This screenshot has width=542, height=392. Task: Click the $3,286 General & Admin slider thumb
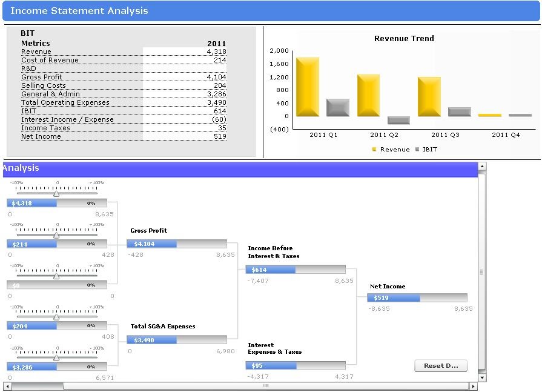pos(56,358)
